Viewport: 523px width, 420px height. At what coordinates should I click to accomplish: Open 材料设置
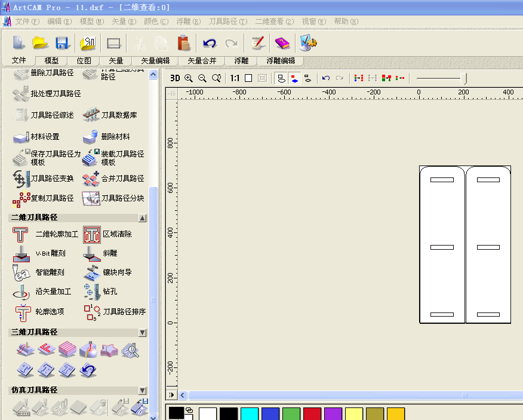36,137
